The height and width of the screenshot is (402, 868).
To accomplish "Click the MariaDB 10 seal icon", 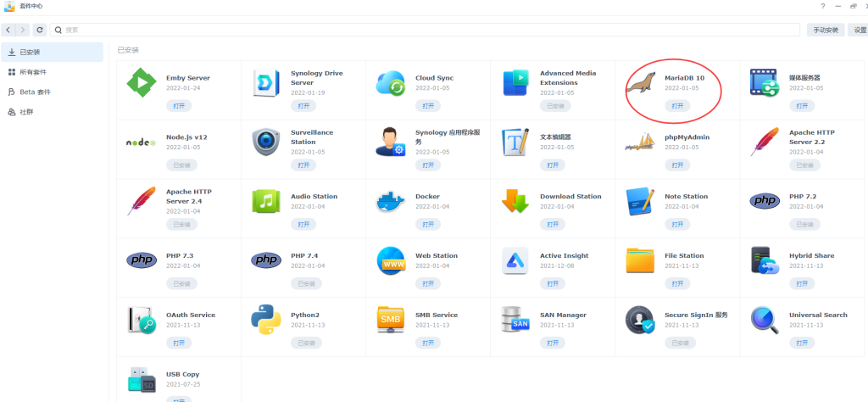I will click(641, 83).
